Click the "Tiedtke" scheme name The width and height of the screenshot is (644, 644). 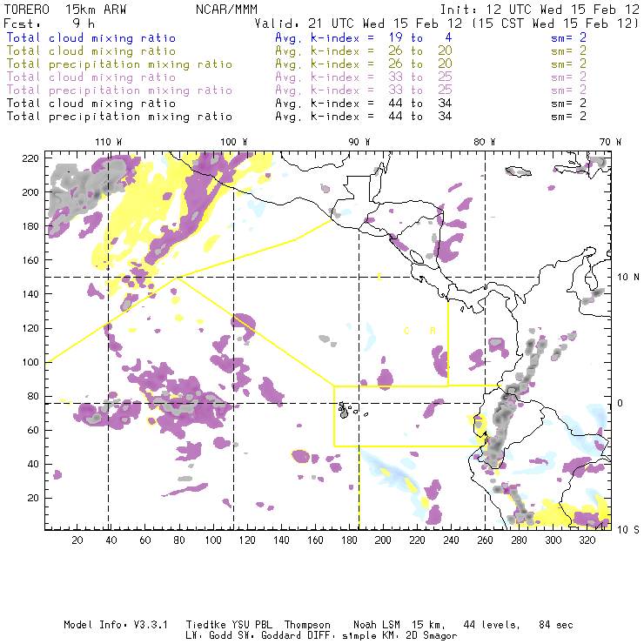click(x=205, y=625)
